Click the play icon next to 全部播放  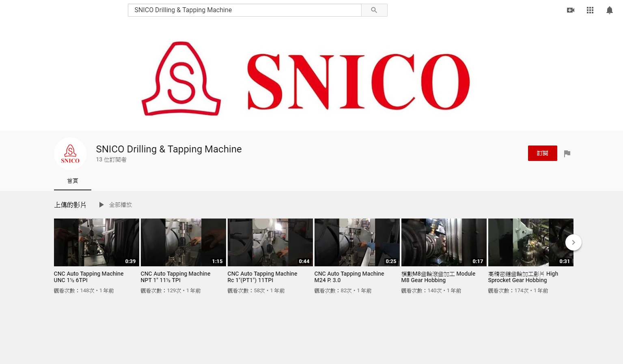click(101, 205)
